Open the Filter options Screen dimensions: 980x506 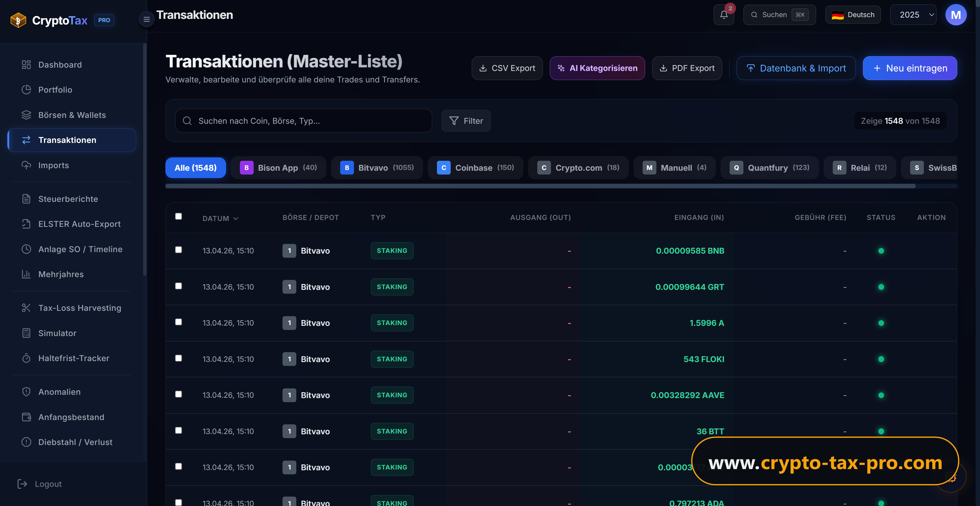click(466, 121)
